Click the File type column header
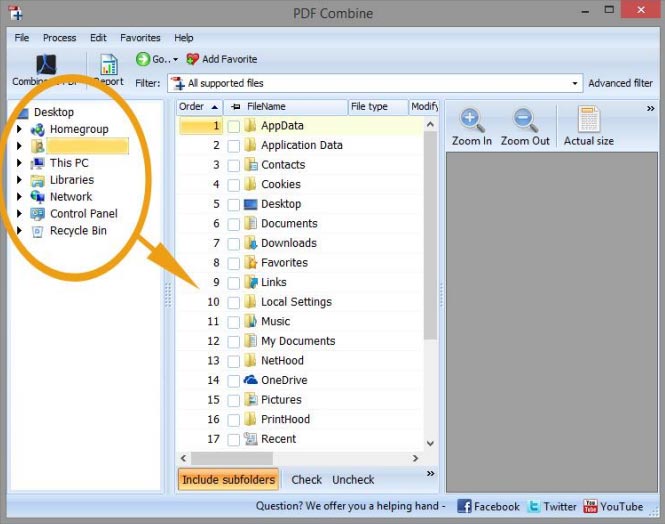The image size is (665, 524). point(378,107)
